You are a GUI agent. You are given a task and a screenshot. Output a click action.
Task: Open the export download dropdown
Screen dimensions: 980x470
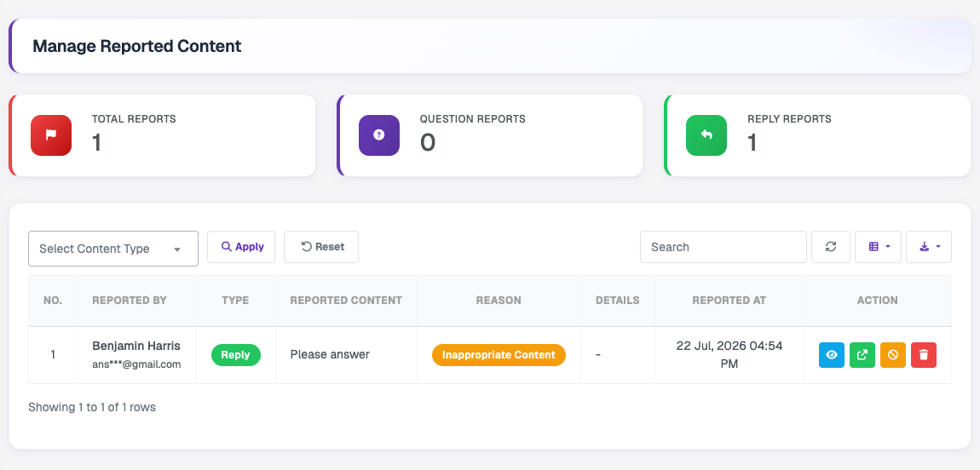929,247
